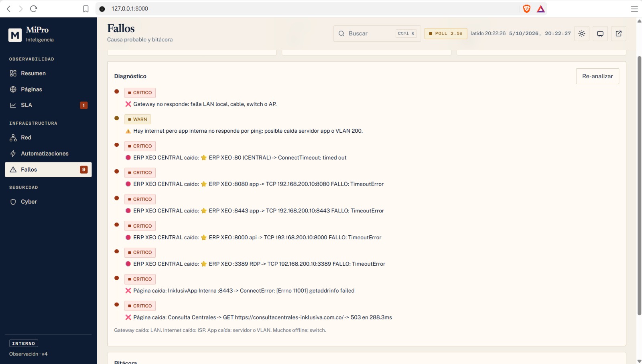This screenshot has height=364, width=642.
Task: Open Red infrastructure page
Action: click(48, 138)
